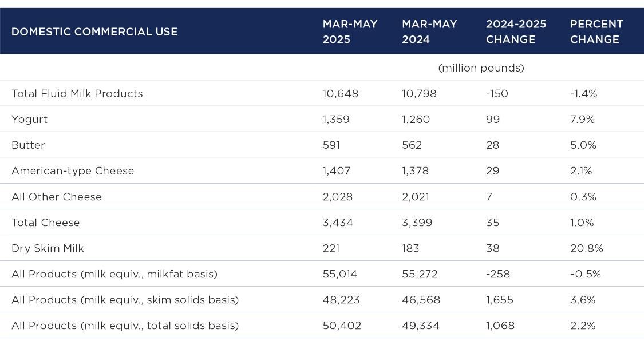Viewport: 644px width, 357px height.
Task: Select the Butter row label
Action: coord(28,145)
